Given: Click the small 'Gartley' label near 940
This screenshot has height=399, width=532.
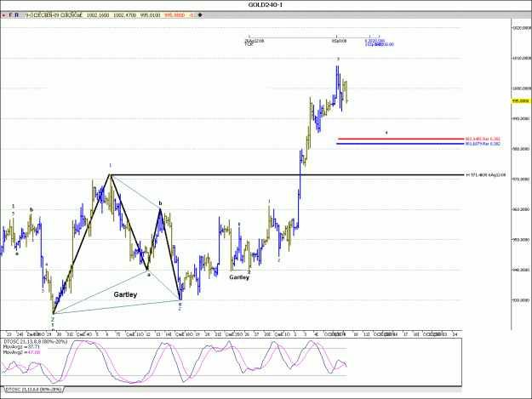Looking at the screenshot, I should [239, 277].
